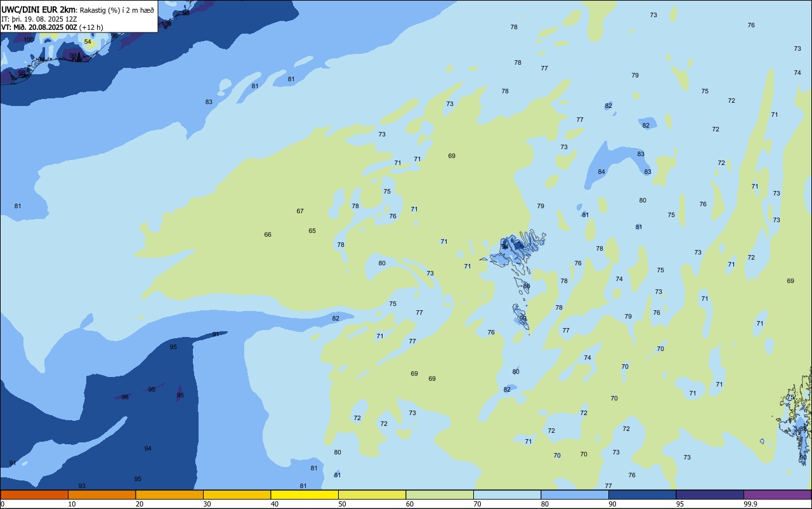Click the '20' tick label on the colour scale
The height and width of the screenshot is (509, 812).
click(x=140, y=504)
